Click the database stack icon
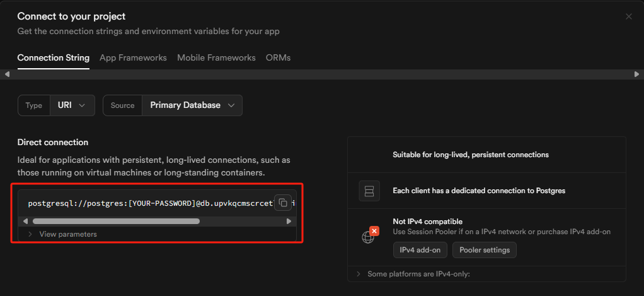Image resolution: width=644 pixels, height=296 pixels. (369, 191)
